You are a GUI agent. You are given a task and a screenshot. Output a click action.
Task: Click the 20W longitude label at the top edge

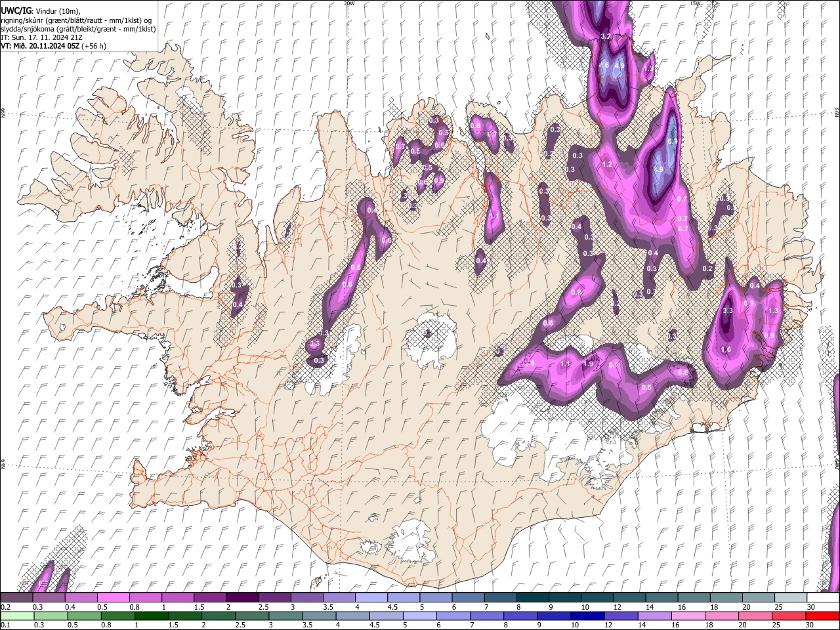coord(349,3)
